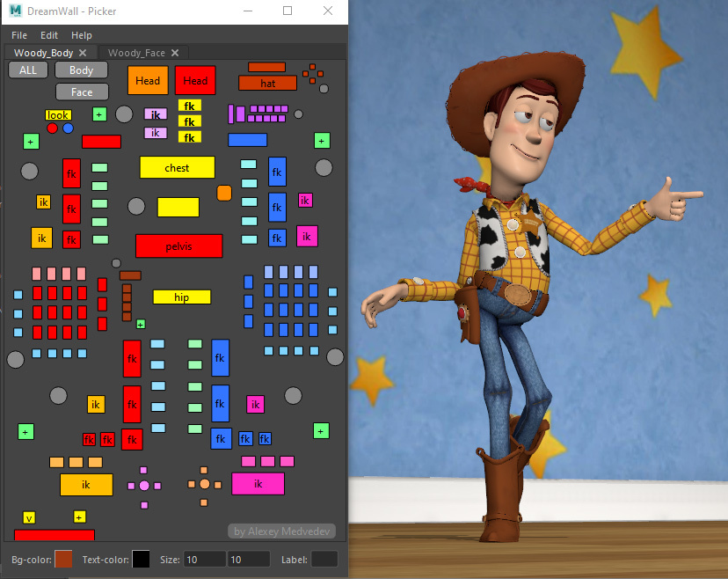The height and width of the screenshot is (579, 728).
Task: Select the orange rounded square near chest
Action: pyautogui.click(x=224, y=193)
